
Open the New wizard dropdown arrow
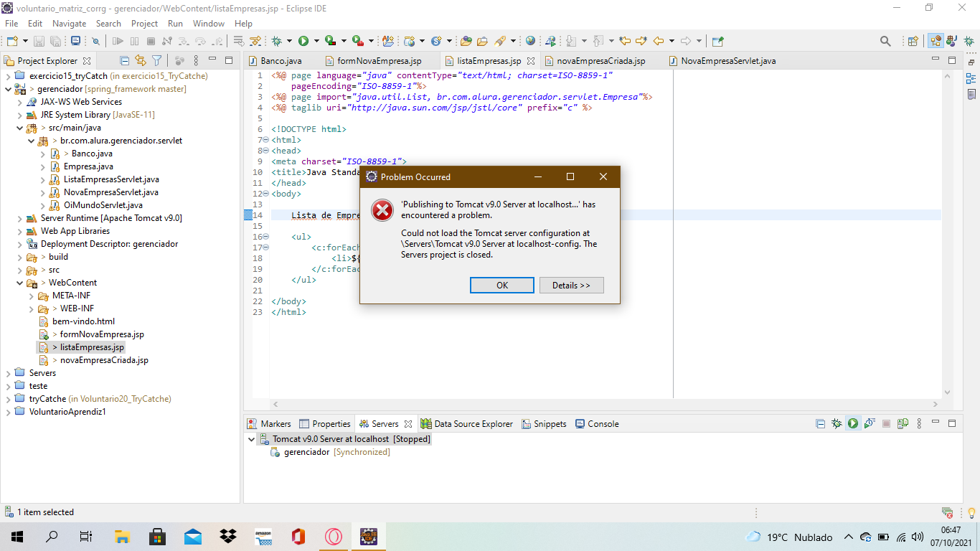(24, 42)
